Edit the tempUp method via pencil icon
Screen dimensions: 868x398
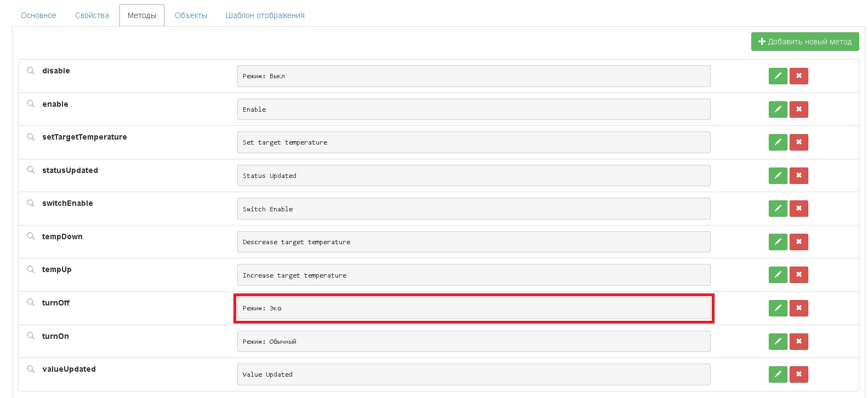coord(778,275)
